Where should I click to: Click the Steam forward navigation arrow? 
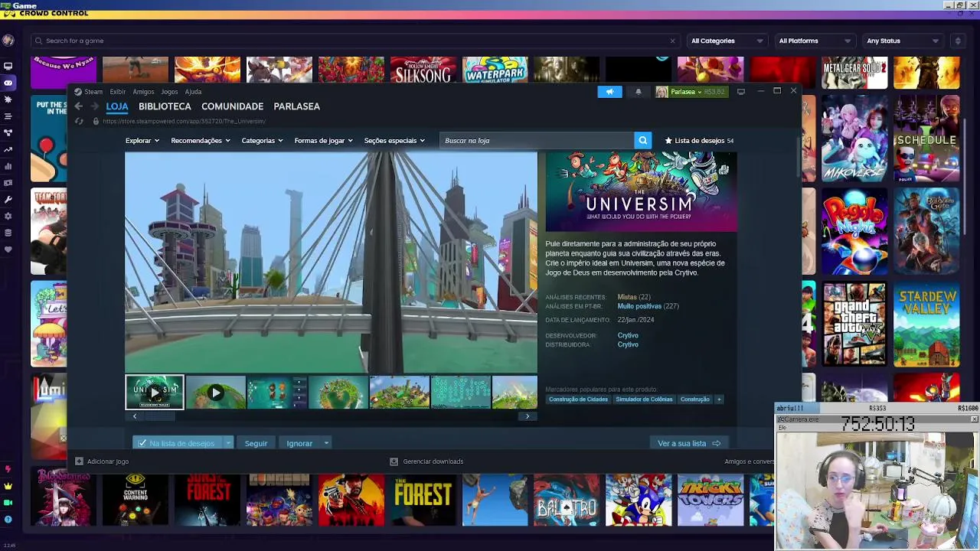click(x=94, y=106)
